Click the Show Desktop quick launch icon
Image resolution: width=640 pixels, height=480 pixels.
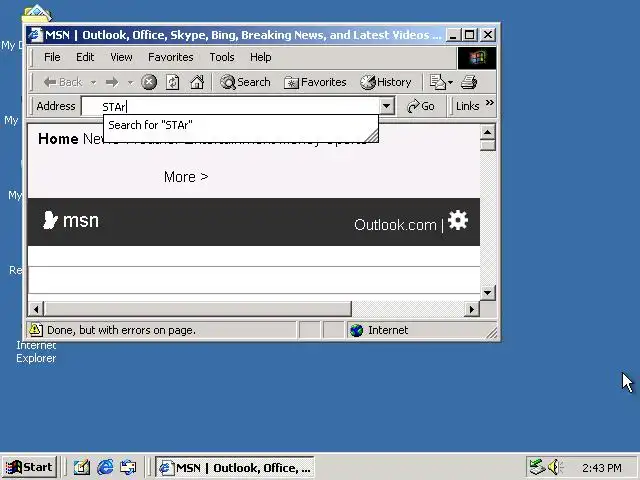point(82,467)
